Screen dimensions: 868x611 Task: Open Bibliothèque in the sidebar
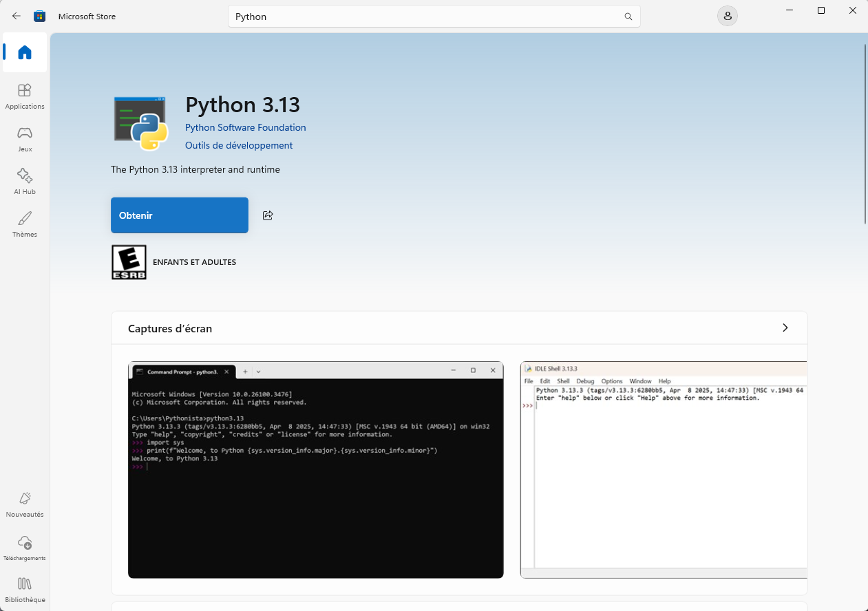point(25,590)
